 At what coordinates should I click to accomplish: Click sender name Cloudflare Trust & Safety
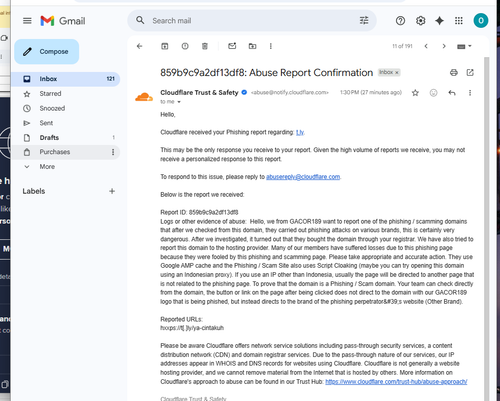click(x=199, y=93)
